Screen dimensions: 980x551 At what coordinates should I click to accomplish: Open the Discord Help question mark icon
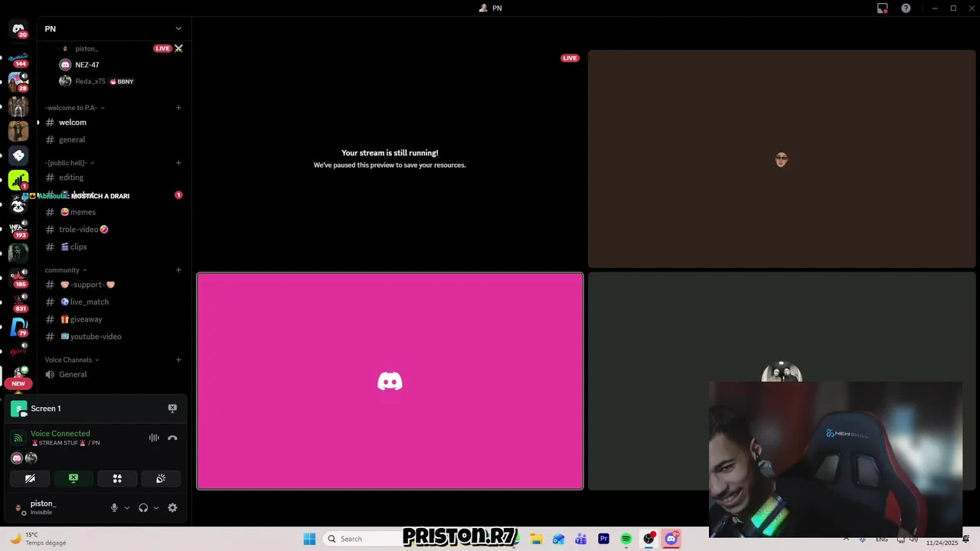[906, 8]
